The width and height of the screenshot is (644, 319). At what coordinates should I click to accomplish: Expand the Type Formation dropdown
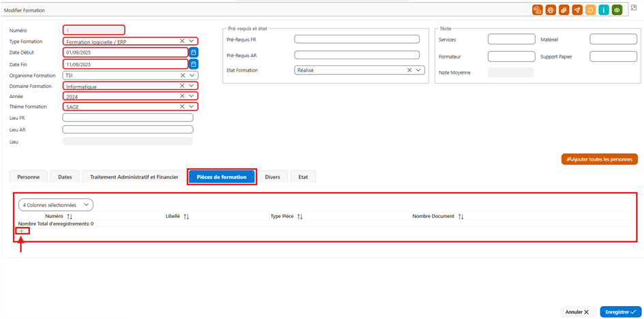click(x=191, y=41)
